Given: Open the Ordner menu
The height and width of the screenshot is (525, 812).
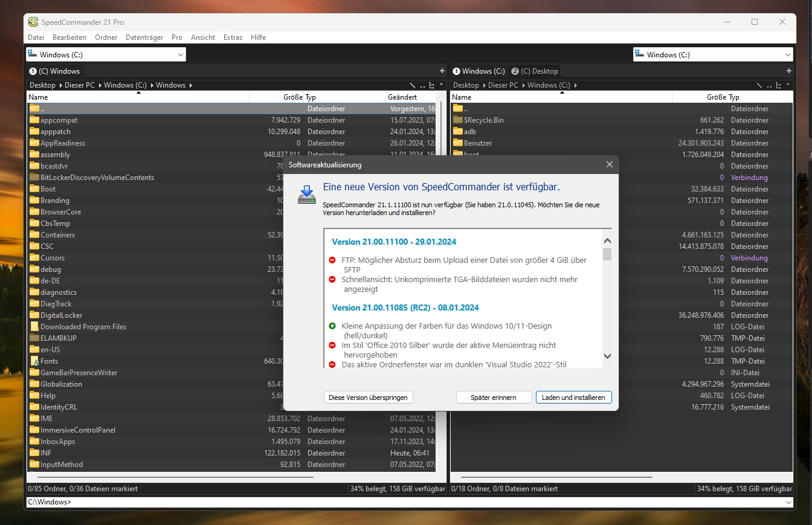Looking at the screenshot, I should pos(106,37).
